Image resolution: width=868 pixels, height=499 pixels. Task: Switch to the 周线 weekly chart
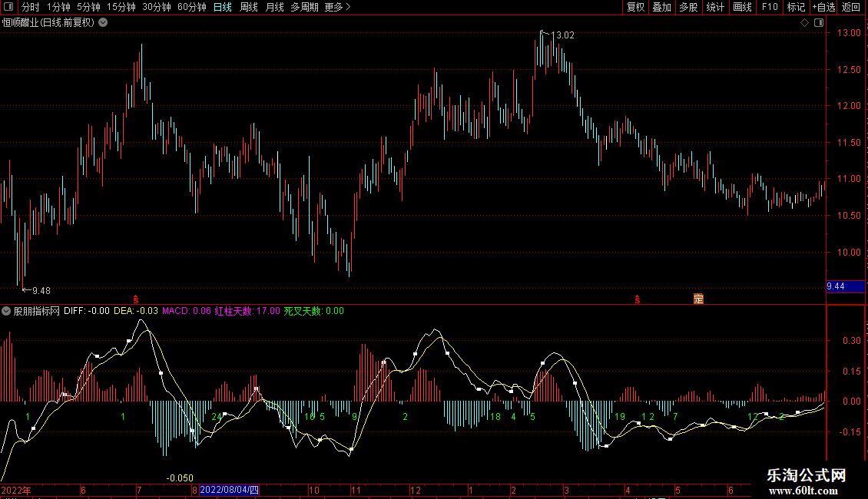coord(249,7)
